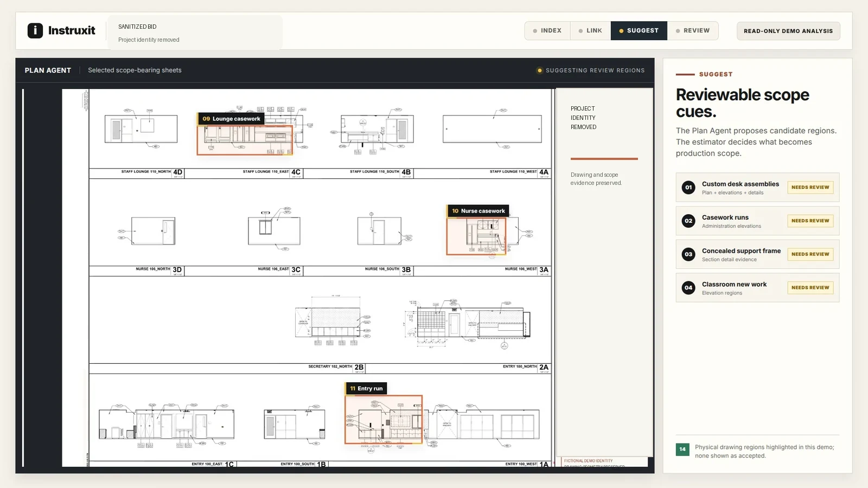Select the SUGGEST tab
The height and width of the screenshot is (488, 868).
click(x=639, y=31)
